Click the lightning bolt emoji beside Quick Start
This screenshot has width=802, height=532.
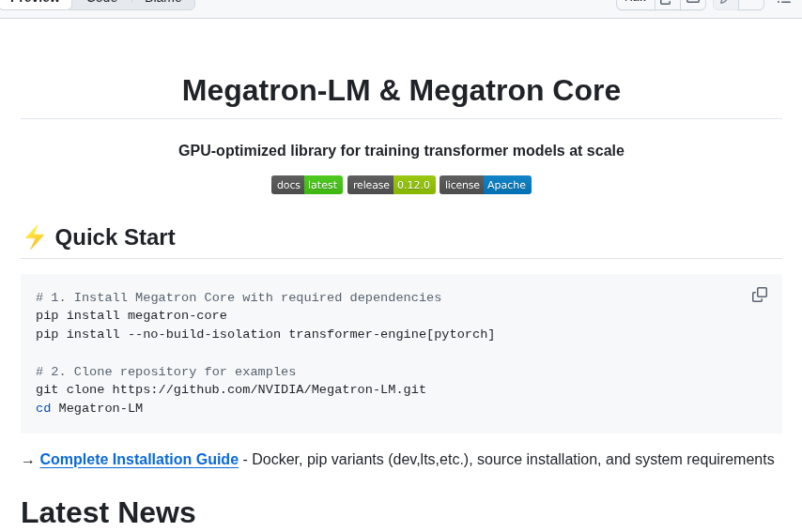[x=34, y=237]
